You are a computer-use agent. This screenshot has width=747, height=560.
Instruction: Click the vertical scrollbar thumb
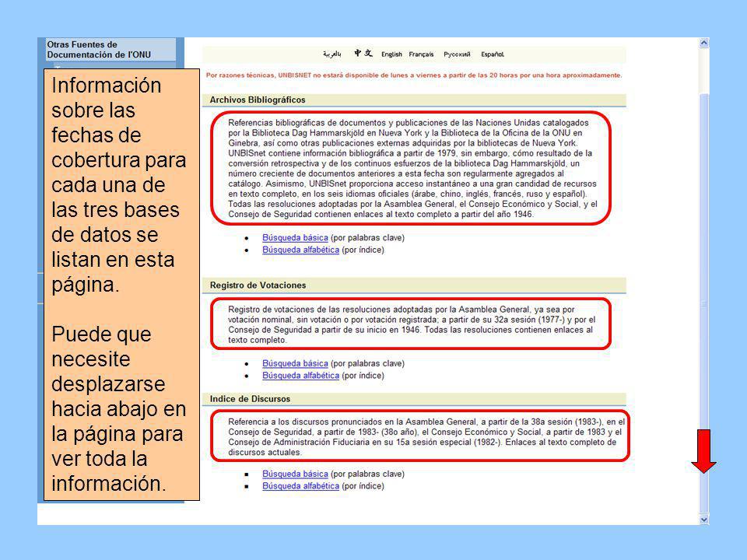[x=704, y=305]
